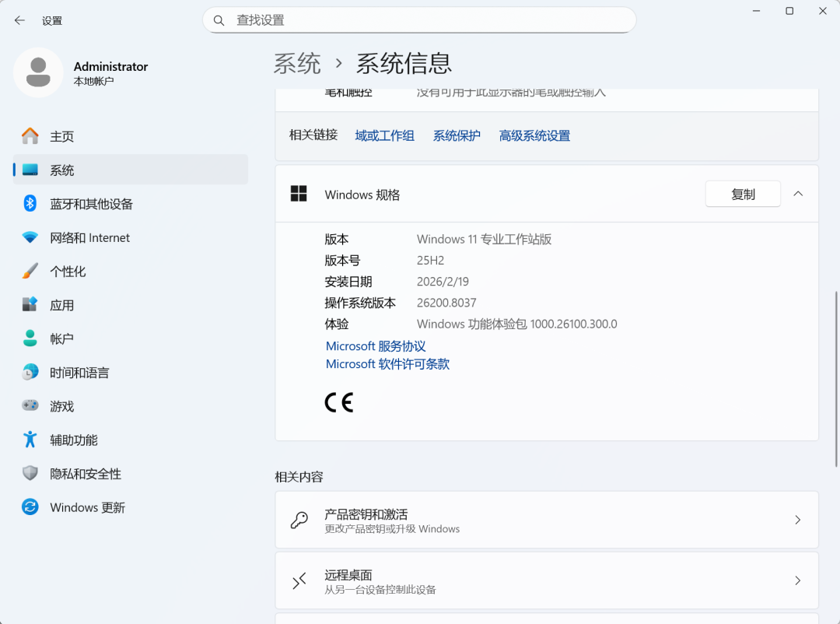Open chevron on 远程桌面 row
Screen dimensions: 840x624
coord(798,580)
